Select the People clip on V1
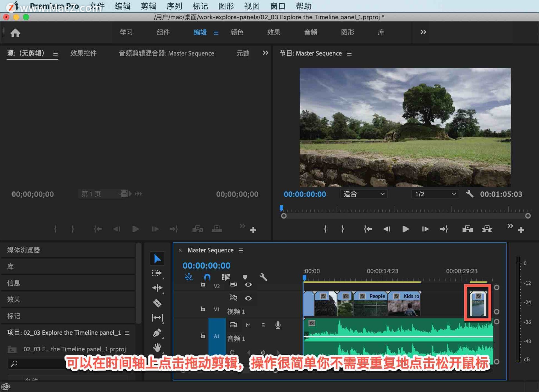The image size is (539, 392). (x=371, y=303)
